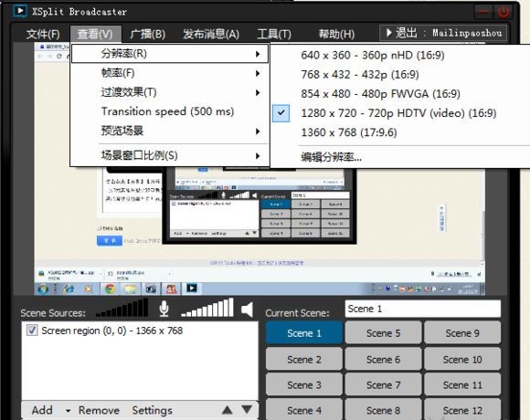Click the red power button icon
The height and width of the screenshot is (420, 530).
tap(503, 12)
